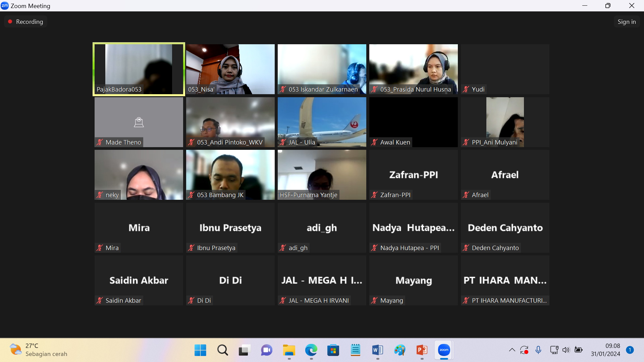Click Windows Start button

[x=200, y=350]
